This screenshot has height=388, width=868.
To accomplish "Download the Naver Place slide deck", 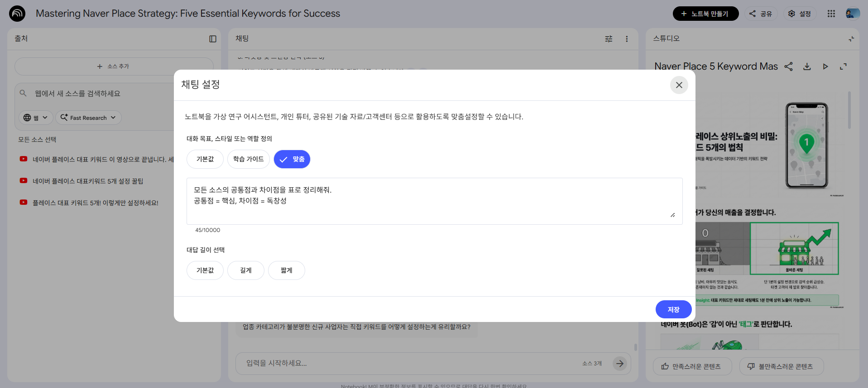I will click(x=807, y=66).
